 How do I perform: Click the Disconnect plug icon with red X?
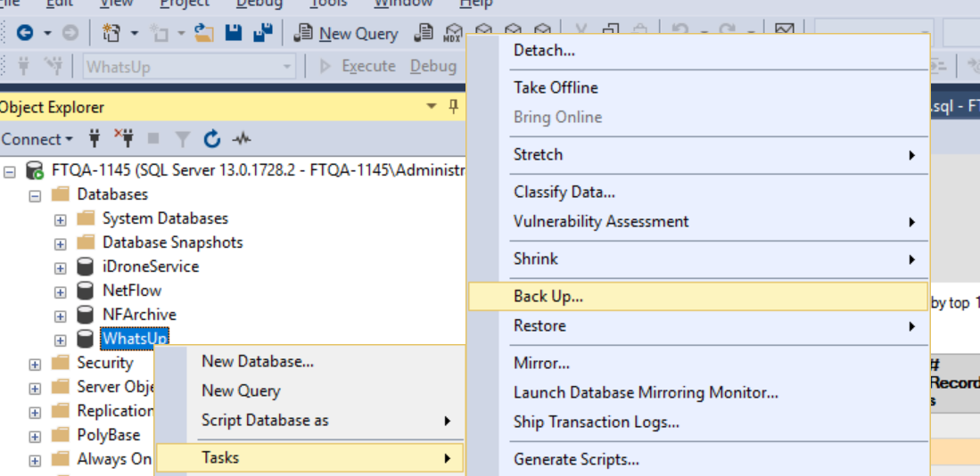[x=124, y=138]
